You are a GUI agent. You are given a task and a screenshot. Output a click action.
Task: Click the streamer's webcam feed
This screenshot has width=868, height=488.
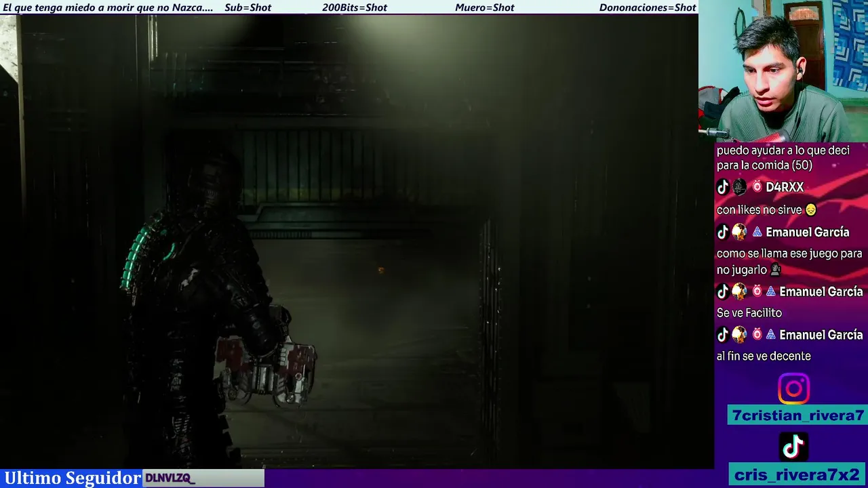coord(783,70)
